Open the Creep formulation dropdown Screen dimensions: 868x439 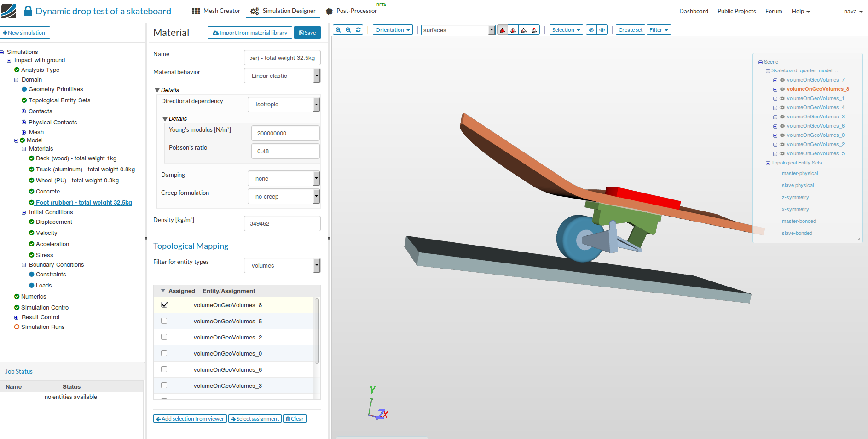[284, 196]
